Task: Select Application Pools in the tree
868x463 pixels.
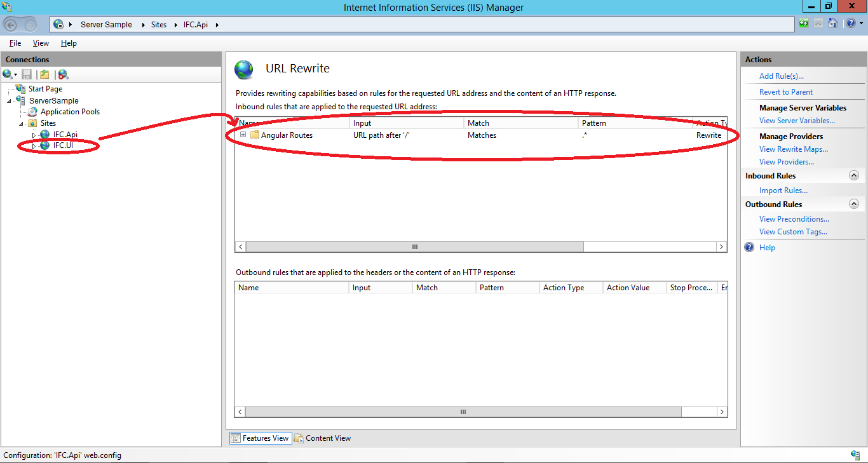Action: pos(70,112)
